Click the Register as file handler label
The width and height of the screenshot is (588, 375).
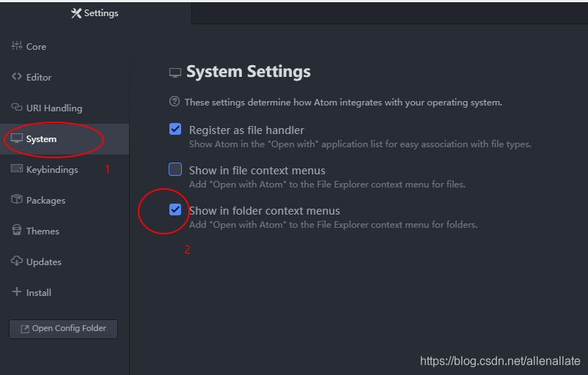click(x=246, y=130)
